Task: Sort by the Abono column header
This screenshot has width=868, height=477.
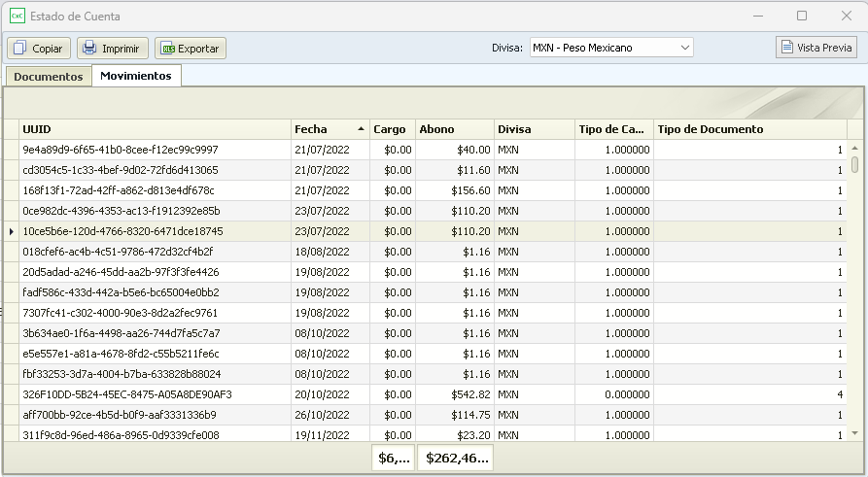Action: coord(454,129)
